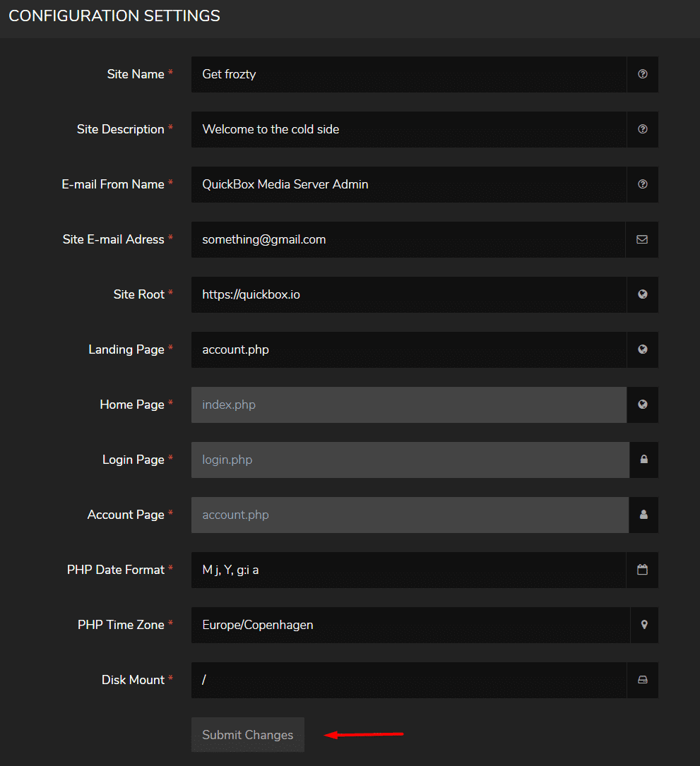Click the calendar icon beside PHP Date Format
The width and height of the screenshot is (700, 766).
point(642,570)
